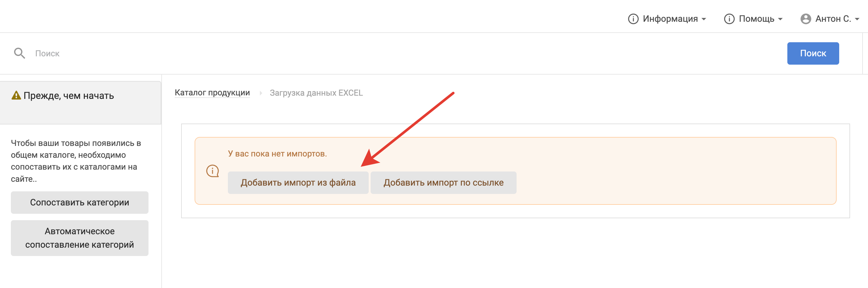Open the Информация menu label

[x=670, y=19]
